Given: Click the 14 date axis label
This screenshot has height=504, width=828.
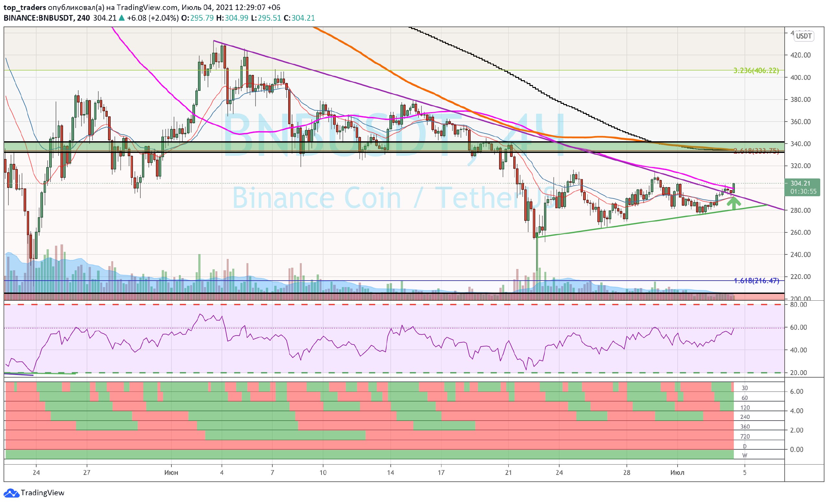Looking at the screenshot, I should pos(390,473).
